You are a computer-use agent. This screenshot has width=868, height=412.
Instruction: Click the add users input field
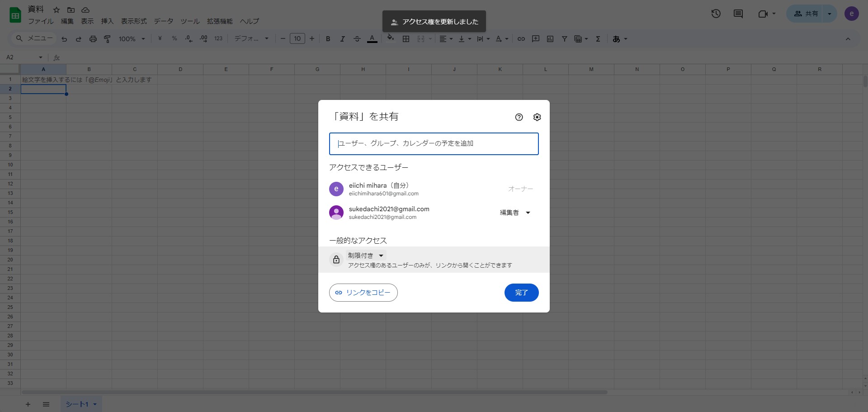434,144
